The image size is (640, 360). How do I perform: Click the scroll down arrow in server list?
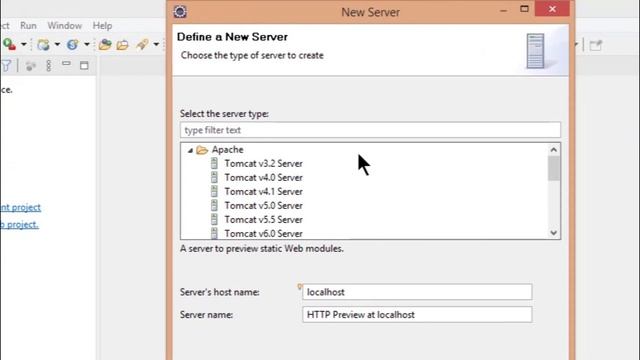click(x=553, y=233)
